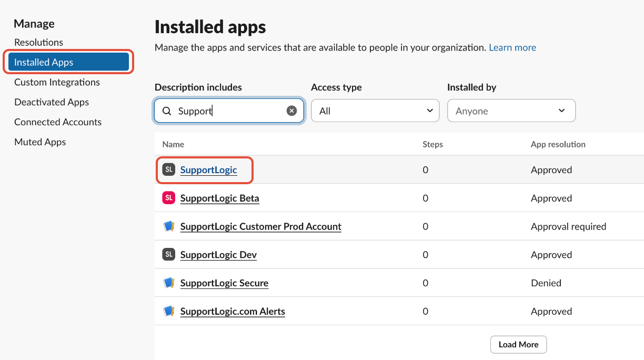Click the Load More button

[x=519, y=345]
